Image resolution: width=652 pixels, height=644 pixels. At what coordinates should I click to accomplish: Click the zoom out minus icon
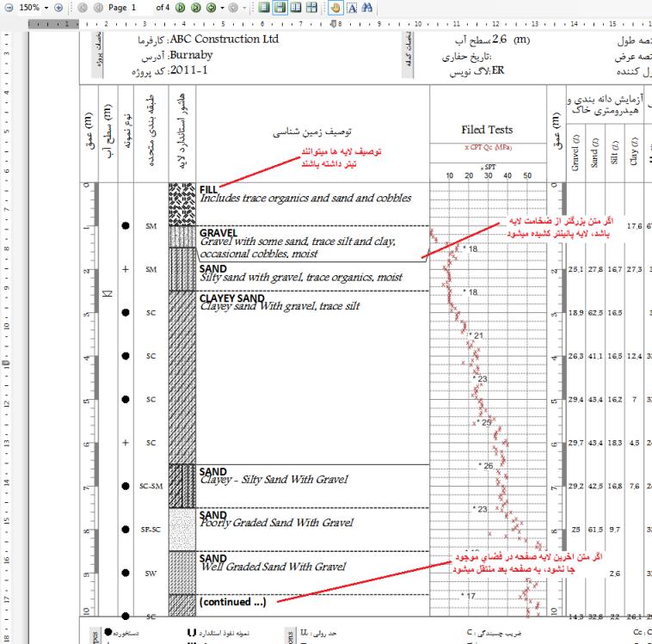point(9,7)
